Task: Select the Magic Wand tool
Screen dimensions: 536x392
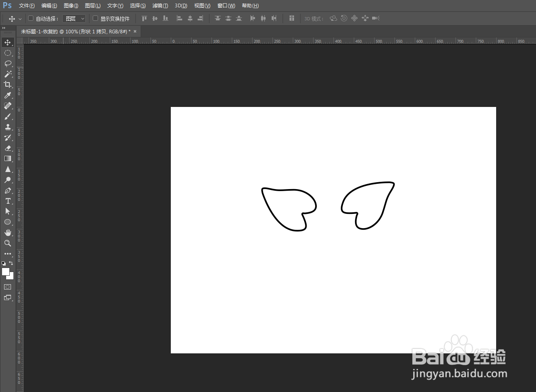Action: (8, 74)
